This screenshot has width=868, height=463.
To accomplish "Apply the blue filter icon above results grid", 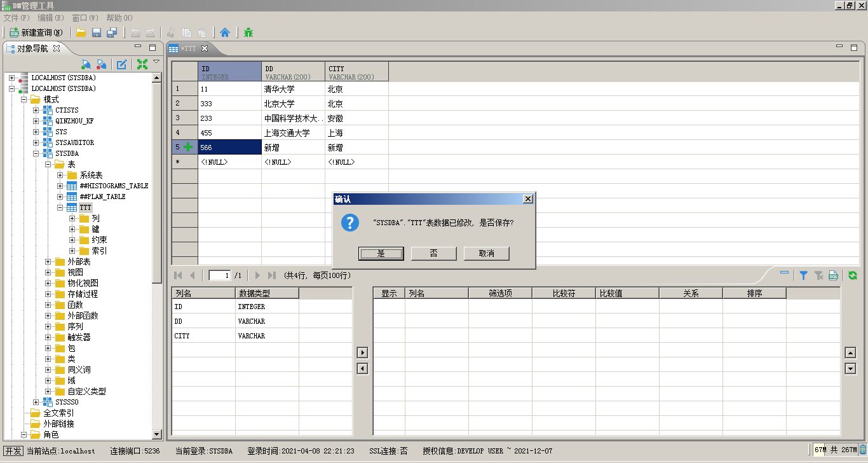I will (x=803, y=275).
